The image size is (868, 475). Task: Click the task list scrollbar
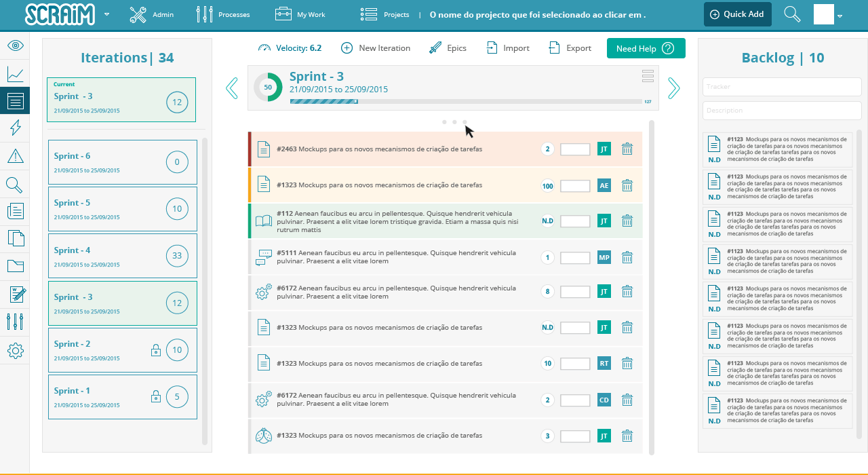pos(652,287)
